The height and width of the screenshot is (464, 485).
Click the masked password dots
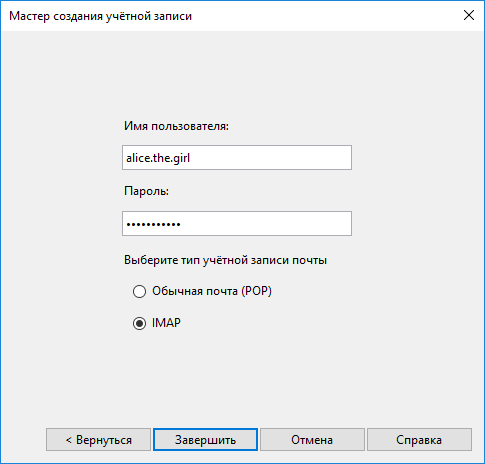153,224
